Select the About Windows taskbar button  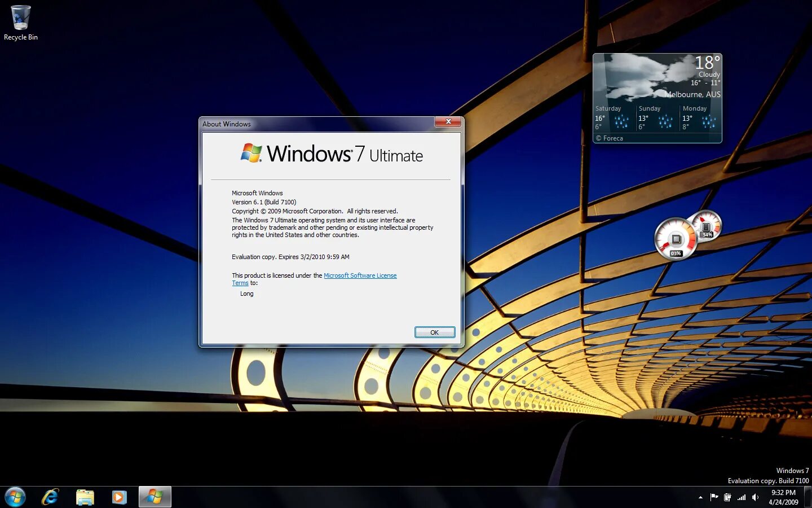pos(155,497)
